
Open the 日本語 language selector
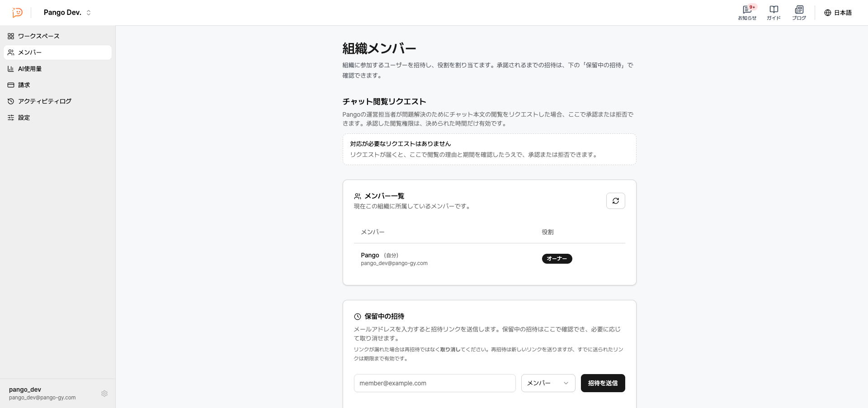(x=838, y=13)
